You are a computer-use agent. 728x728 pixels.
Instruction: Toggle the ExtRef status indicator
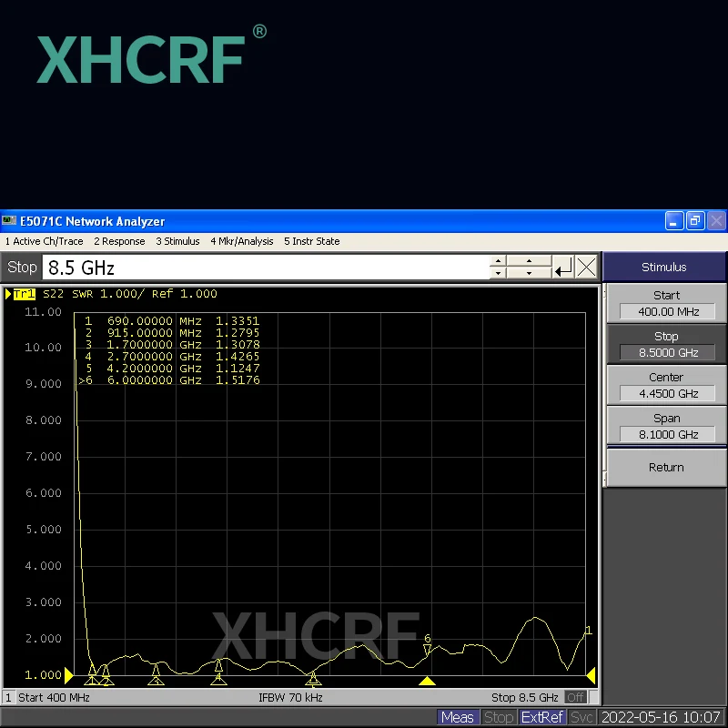point(542,717)
